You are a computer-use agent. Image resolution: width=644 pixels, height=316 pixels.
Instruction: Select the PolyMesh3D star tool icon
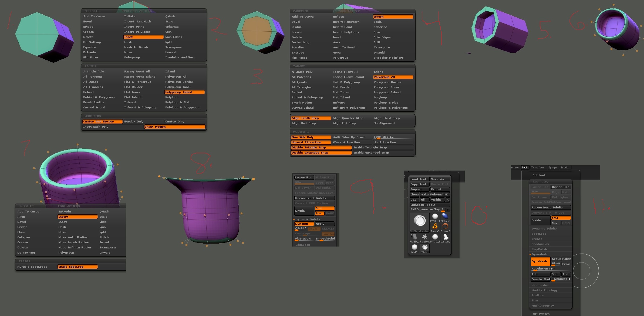425,237
